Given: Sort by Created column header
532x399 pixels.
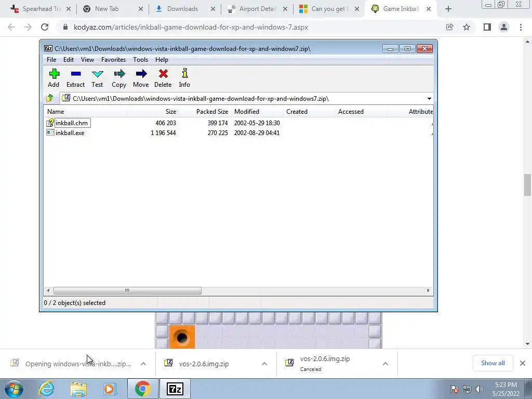Looking at the screenshot, I should [x=309, y=112].
